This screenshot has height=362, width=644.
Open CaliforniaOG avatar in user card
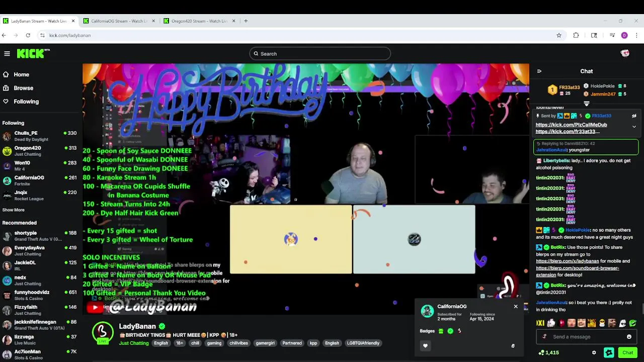427,311
